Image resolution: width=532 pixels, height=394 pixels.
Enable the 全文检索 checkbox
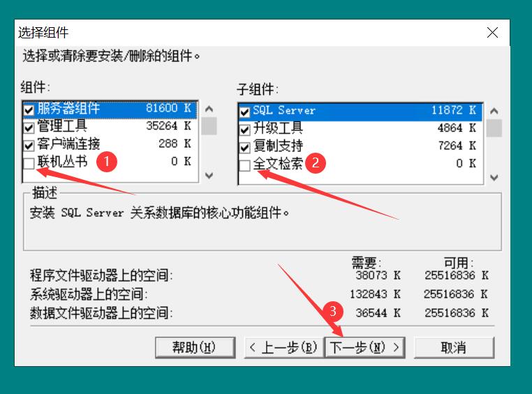coord(244,166)
